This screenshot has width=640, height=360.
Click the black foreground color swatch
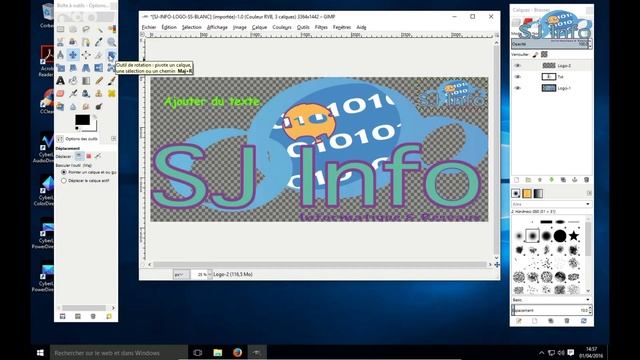pyautogui.click(x=82, y=120)
